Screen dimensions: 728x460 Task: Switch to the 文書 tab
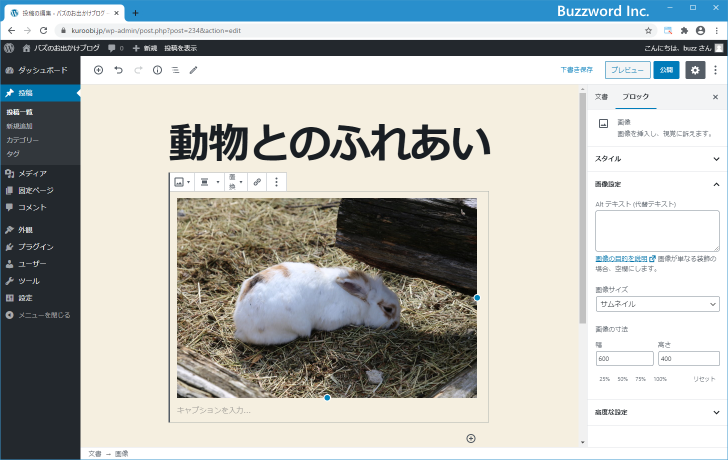click(x=601, y=97)
